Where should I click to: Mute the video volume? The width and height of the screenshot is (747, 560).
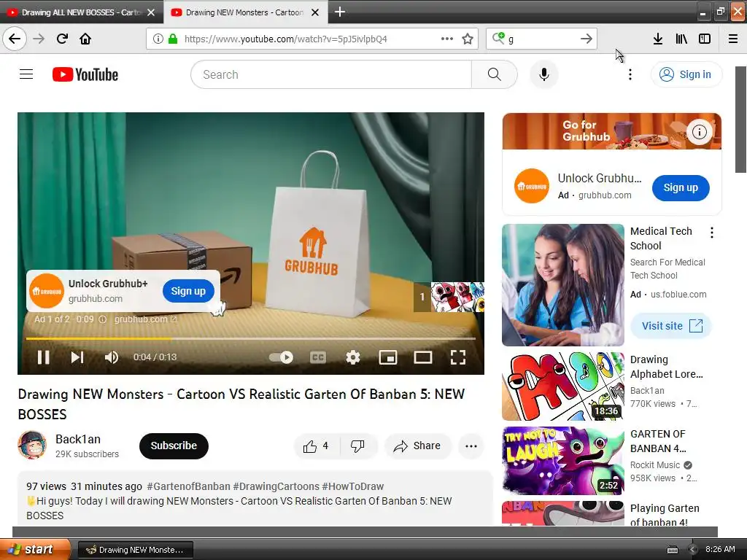click(x=112, y=357)
